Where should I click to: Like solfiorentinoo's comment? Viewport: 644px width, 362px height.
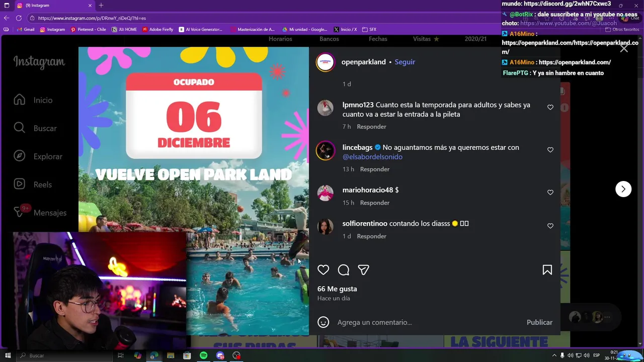550,226
